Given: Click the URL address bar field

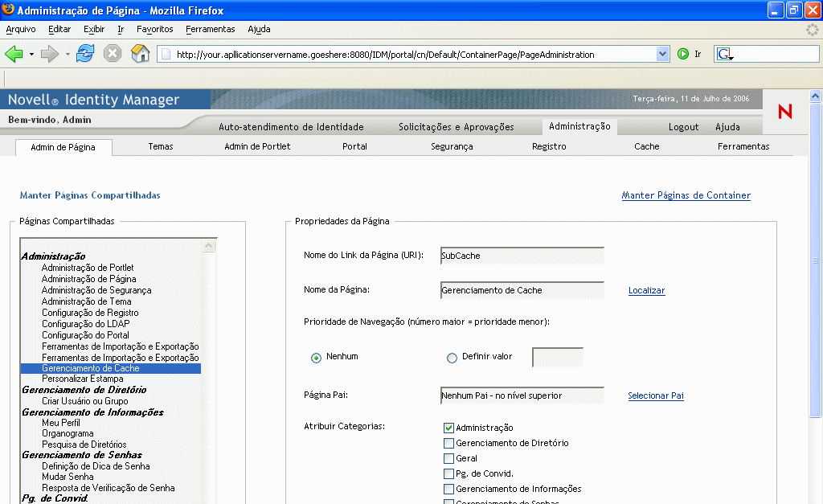Looking at the screenshot, I should (x=412, y=54).
